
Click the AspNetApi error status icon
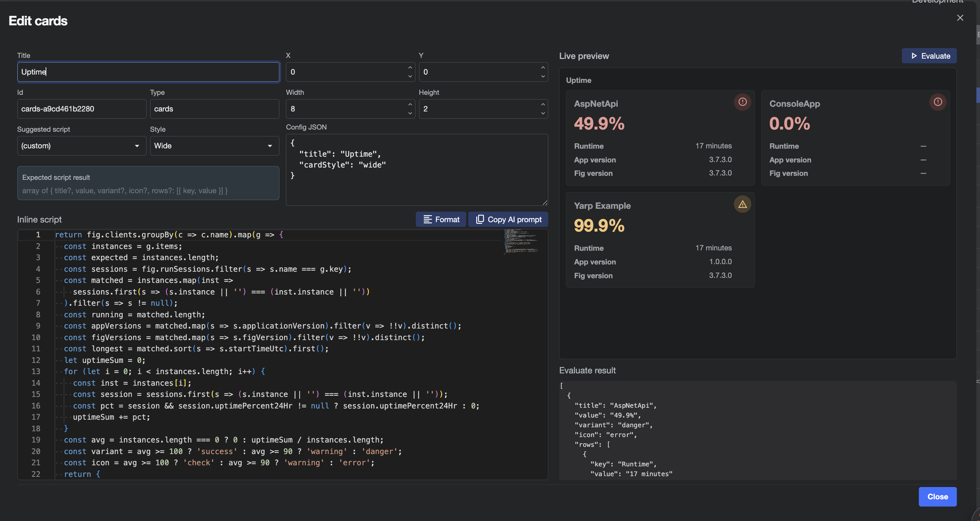click(x=742, y=102)
